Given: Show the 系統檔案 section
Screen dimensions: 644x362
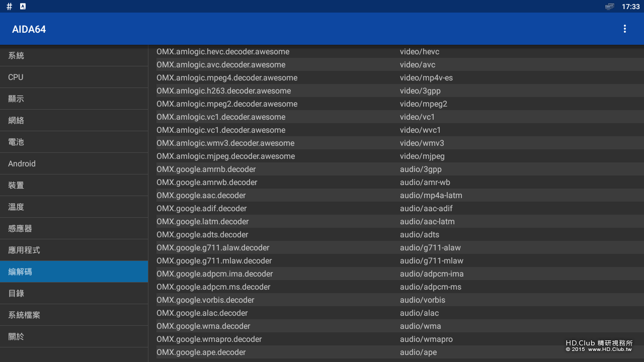Looking at the screenshot, I should (x=74, y=315).
